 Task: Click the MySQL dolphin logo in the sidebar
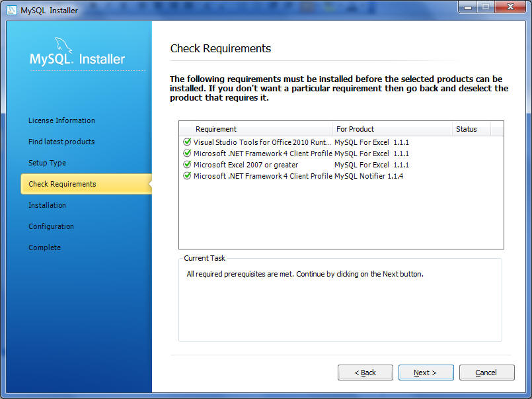[63, 45]
